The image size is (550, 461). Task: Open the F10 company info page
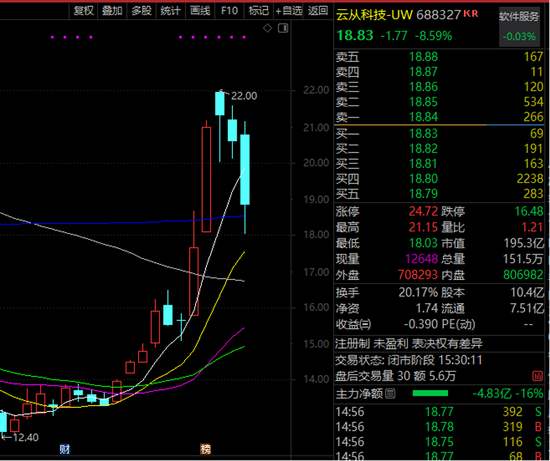click(x=229, y=11)
